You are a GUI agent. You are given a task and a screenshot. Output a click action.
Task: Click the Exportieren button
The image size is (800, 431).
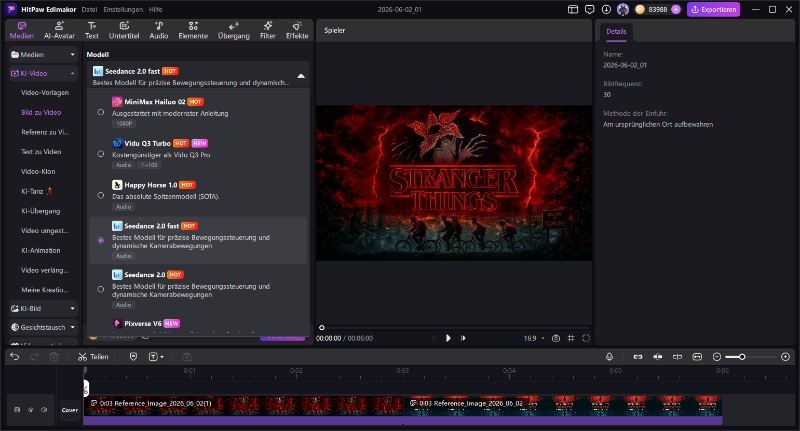pyautogui.click(x=713, y=9)
